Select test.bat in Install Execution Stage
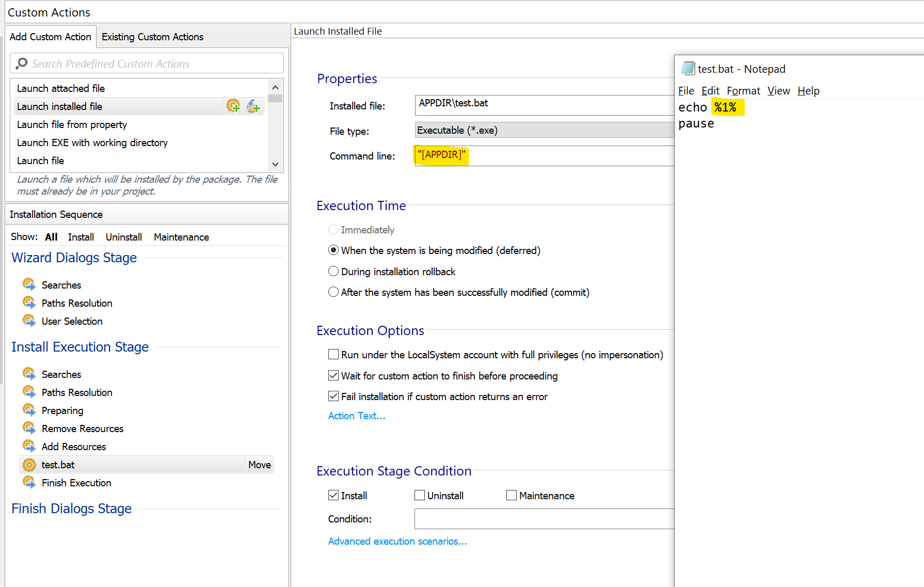The width and height of the screenshot is (924, 587). (x=133, y=465)
